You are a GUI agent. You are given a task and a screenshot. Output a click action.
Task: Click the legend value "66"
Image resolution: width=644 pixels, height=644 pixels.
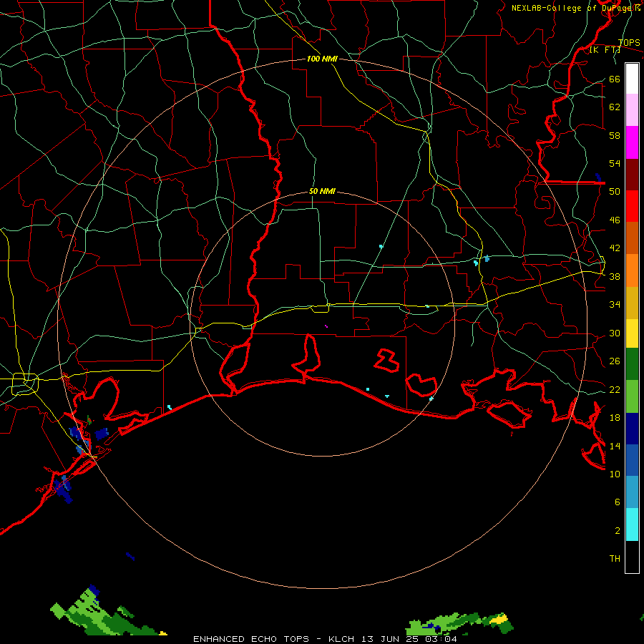pos(615,79)
